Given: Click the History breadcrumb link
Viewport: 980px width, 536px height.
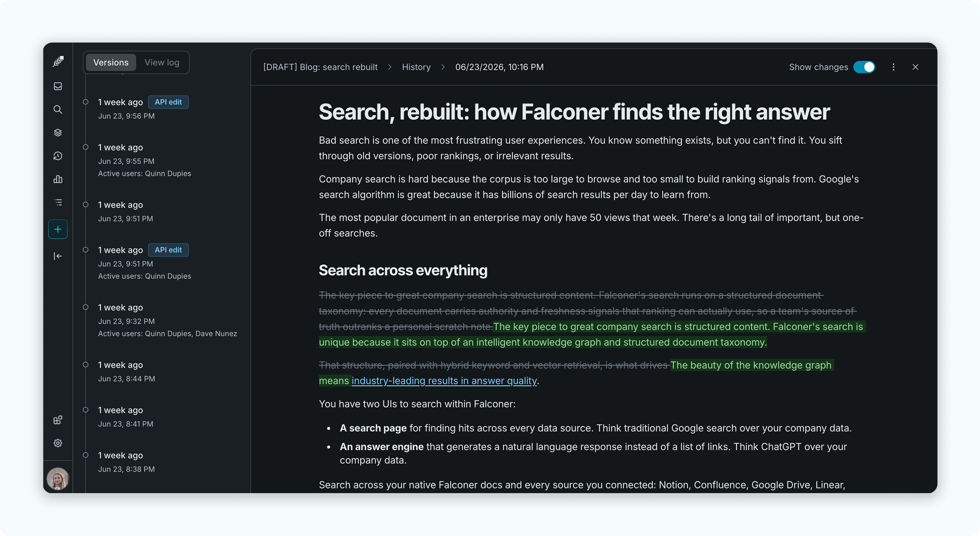Looking at the screenshot, I should point(416,67).
